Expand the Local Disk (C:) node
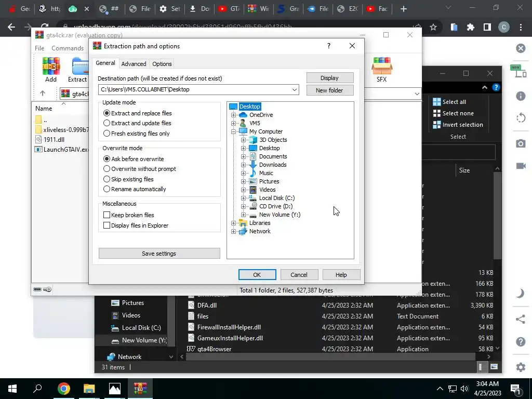Image resolution: width=532 pixels, height=399 pixels. click(x=243, y=198)
